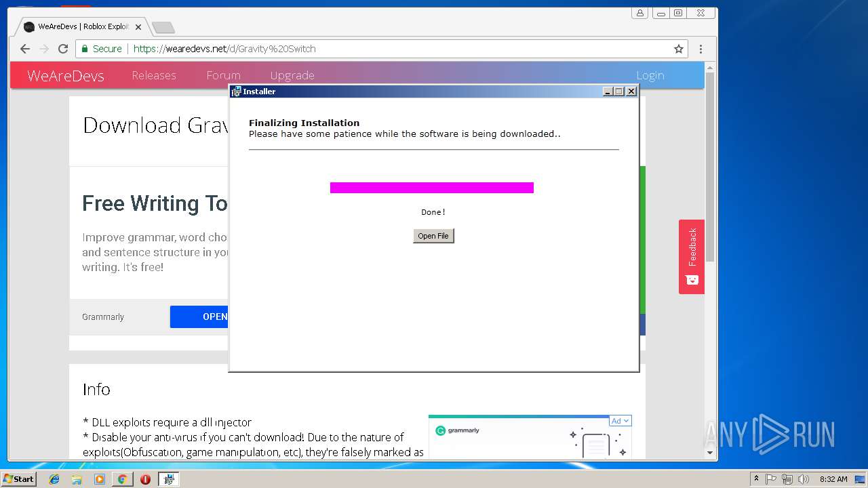Open the Windows Start menu
Viewport: 868px width, 488px height.
(x=19, y=479)
